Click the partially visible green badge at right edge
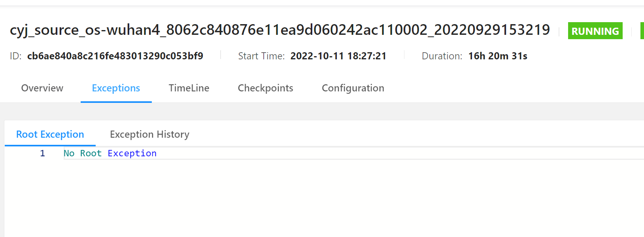Image resolution: width=644 pixels, height=237 pixels. pyautogui.click(x=642, y=30)
